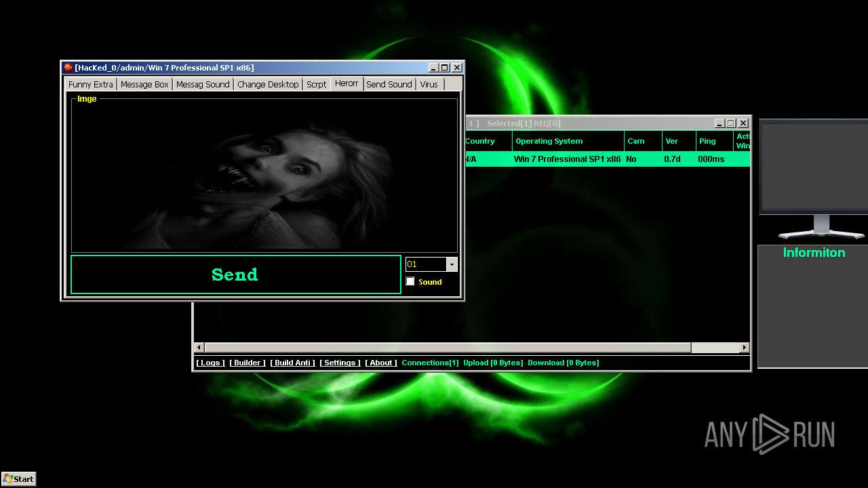Click the 000ms ping cell
Viewport: 868px width, 488px height.
click(711, 159)
